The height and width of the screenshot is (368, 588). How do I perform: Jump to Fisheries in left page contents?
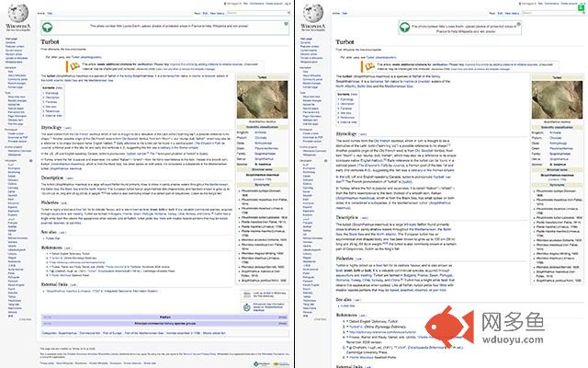[51, 102]
